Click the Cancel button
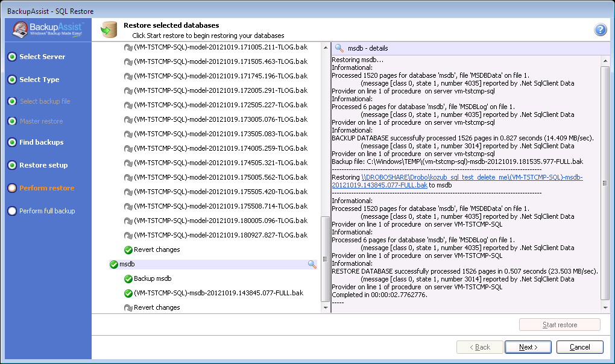This screenshot has height=364, width=615. point(579,347)
